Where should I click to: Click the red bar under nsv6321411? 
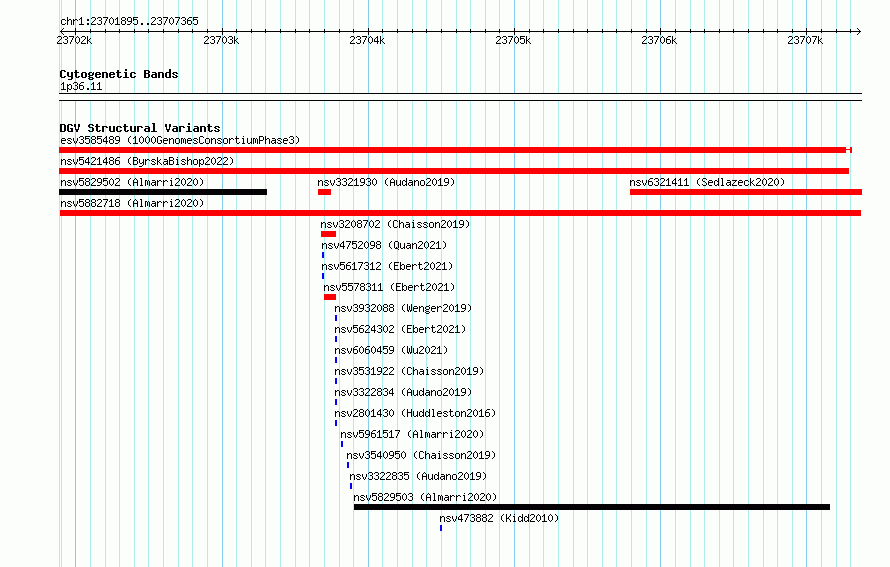click(746, 192)
